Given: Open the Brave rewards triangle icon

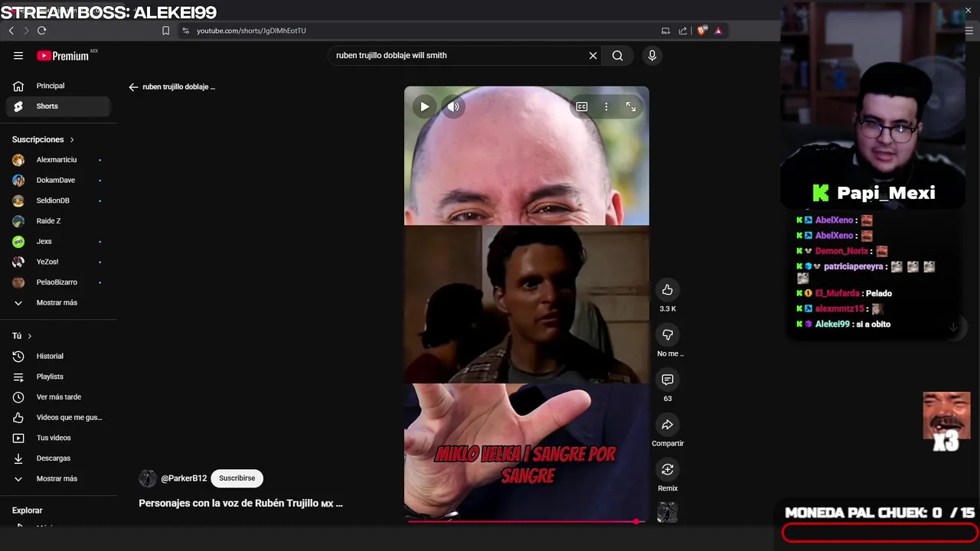Looking at the screenshot, I should pyautogui.click(x=718, y=31).
